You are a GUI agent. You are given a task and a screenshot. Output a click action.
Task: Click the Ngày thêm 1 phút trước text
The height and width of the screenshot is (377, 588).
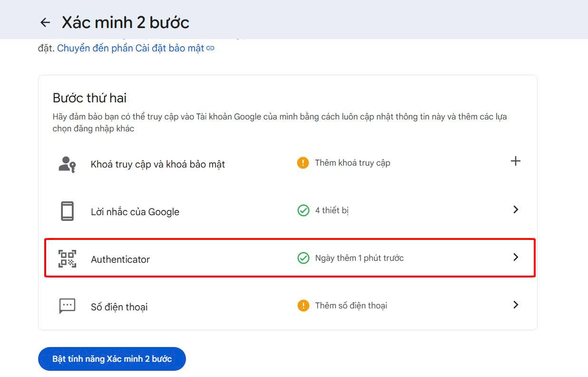click(x=360, y=258)
